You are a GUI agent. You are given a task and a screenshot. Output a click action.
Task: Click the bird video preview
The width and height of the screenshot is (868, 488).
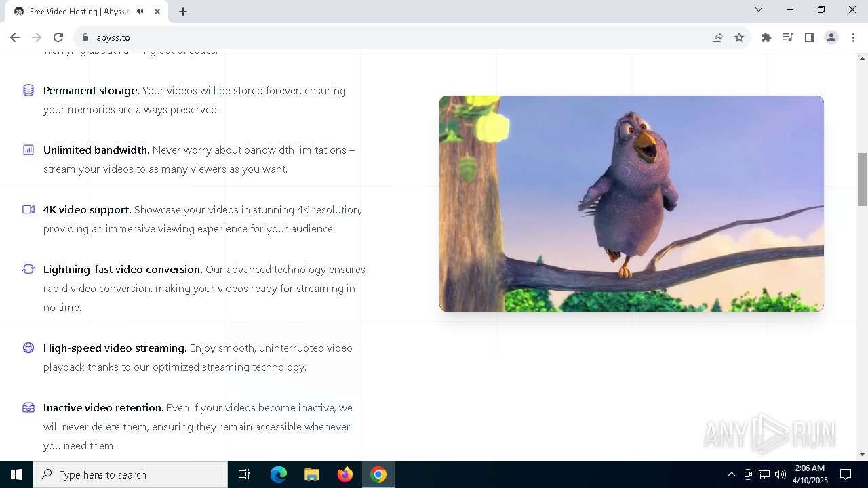pos(631,203)
